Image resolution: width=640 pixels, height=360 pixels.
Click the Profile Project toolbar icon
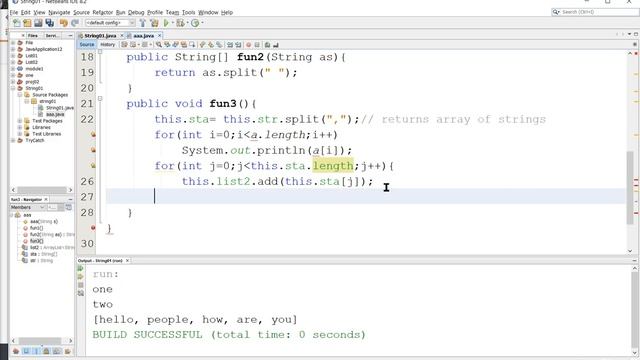(195, 23)
